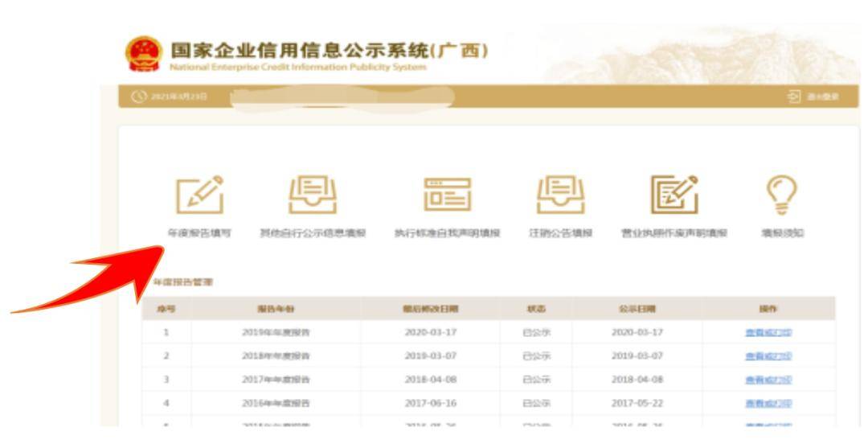The height and width of the screenshot is (444, 868).
Task: Click the 报告年份 column header
Action: [276, 309]
